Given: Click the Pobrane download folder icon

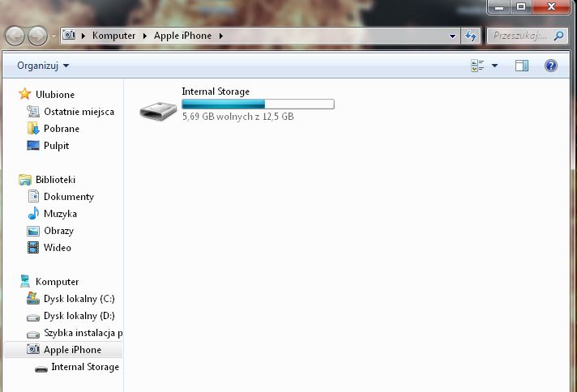Looking at the screenshot, I should point(33,128).
